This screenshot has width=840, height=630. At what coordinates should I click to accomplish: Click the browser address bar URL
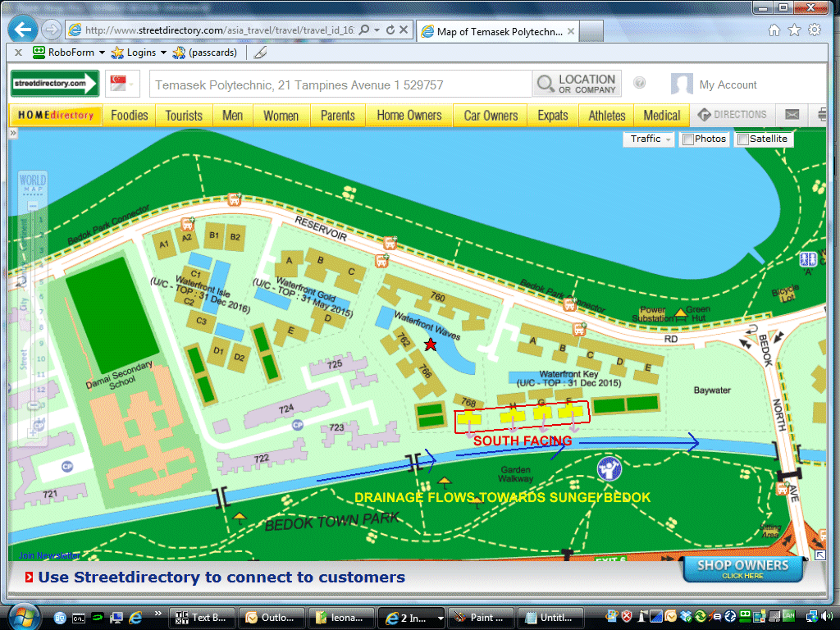click(x=219, y=30)
